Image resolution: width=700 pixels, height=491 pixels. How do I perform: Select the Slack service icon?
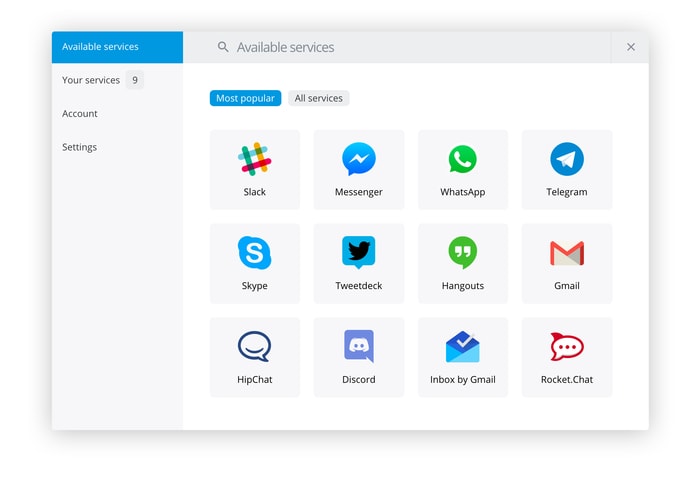[254, 160]
